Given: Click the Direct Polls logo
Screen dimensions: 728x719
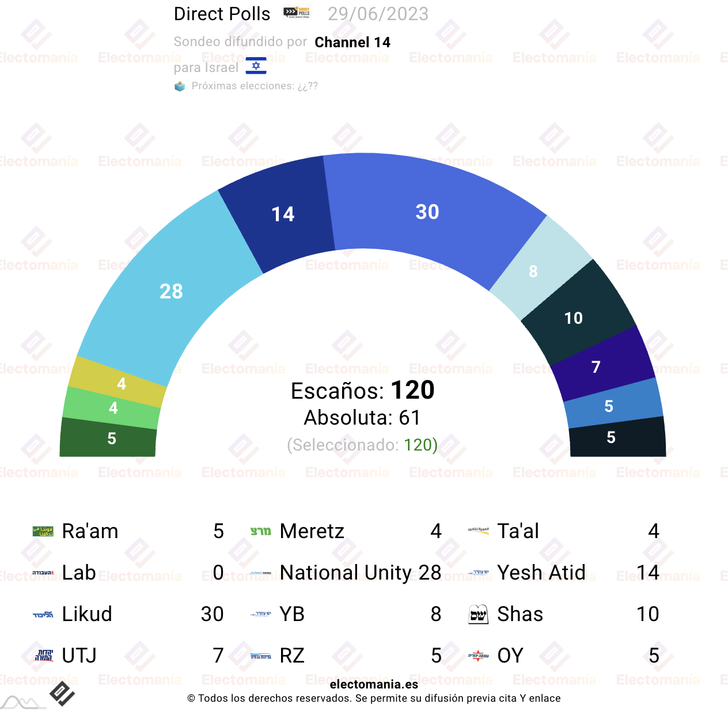Looking at the screenshot, I should pos(297,13).
